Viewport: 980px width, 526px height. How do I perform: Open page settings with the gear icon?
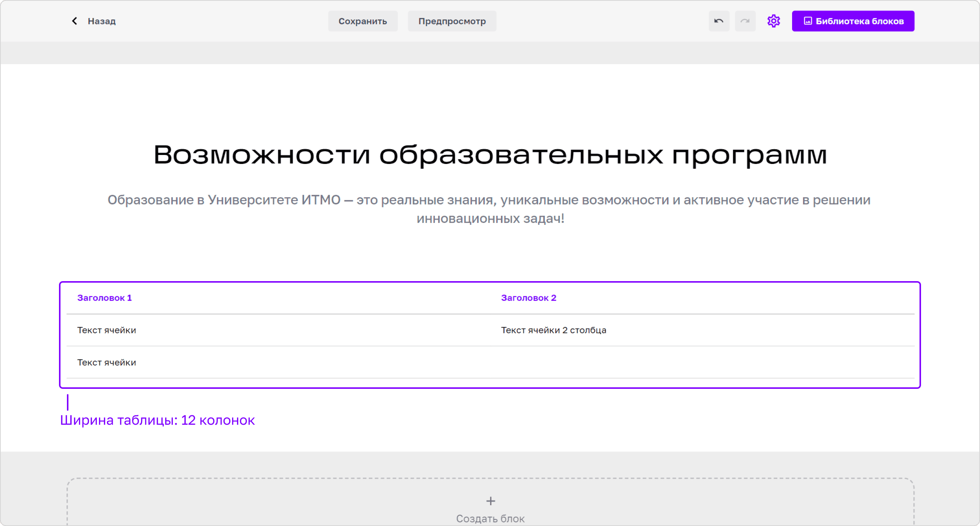point(774,21)
